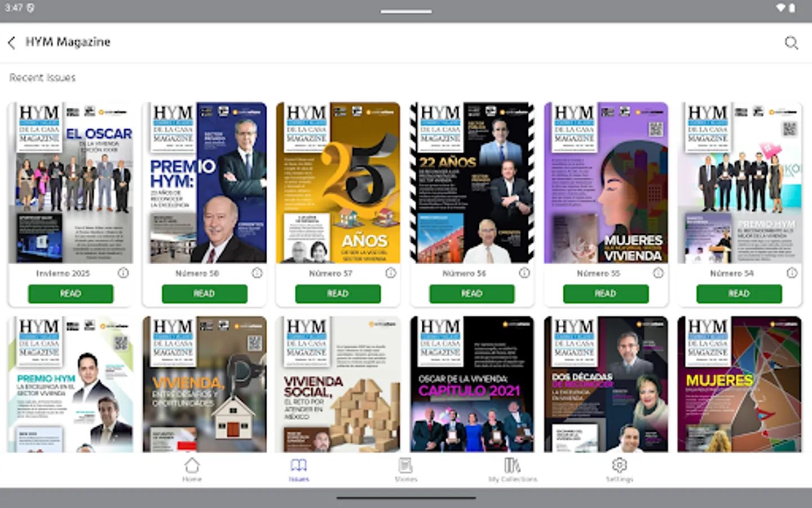Screen dimensions: 812x508
Task: Open Número 54 Premio HYM cover
Action: [739, 183]
